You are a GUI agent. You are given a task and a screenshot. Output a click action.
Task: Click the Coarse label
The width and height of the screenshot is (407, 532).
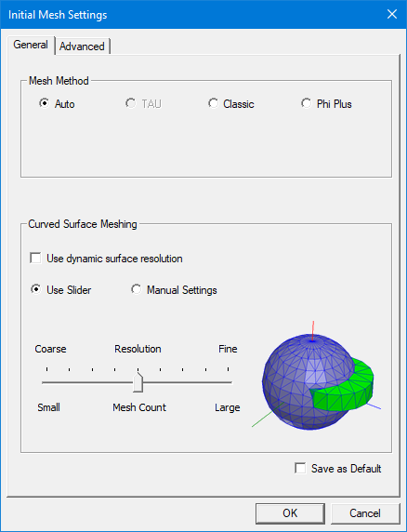point(50,349)
